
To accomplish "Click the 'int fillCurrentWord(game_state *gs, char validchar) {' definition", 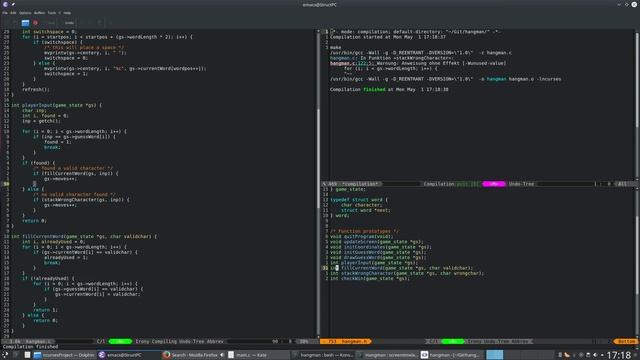I will pos(84,236).
